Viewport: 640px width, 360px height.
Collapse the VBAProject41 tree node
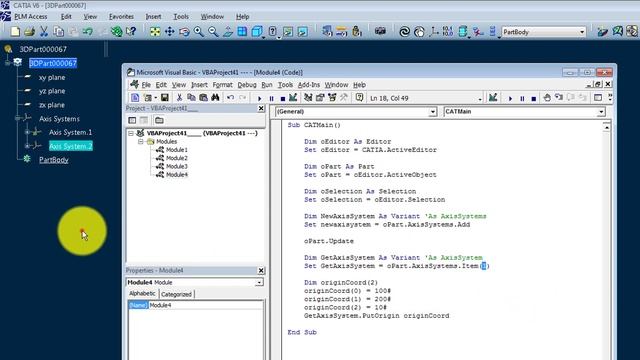coord(131,133)
